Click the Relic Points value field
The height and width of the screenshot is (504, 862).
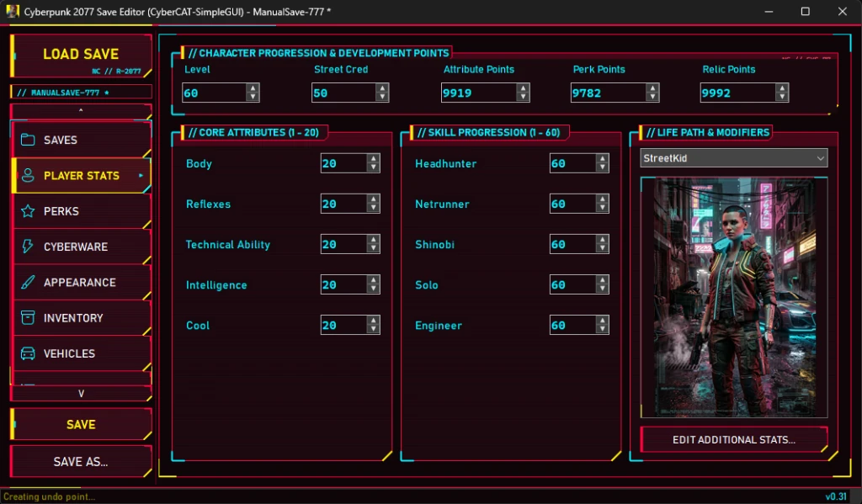click(x=737, y=93)
